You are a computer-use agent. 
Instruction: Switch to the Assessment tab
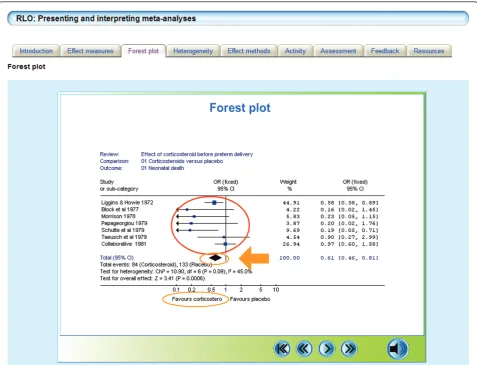[x=338, y=51]
